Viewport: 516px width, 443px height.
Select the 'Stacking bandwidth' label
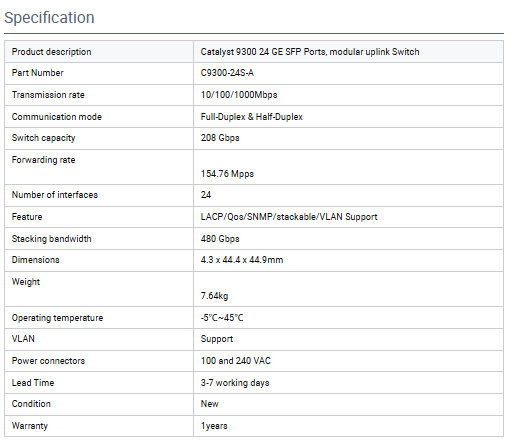(51, 239)
